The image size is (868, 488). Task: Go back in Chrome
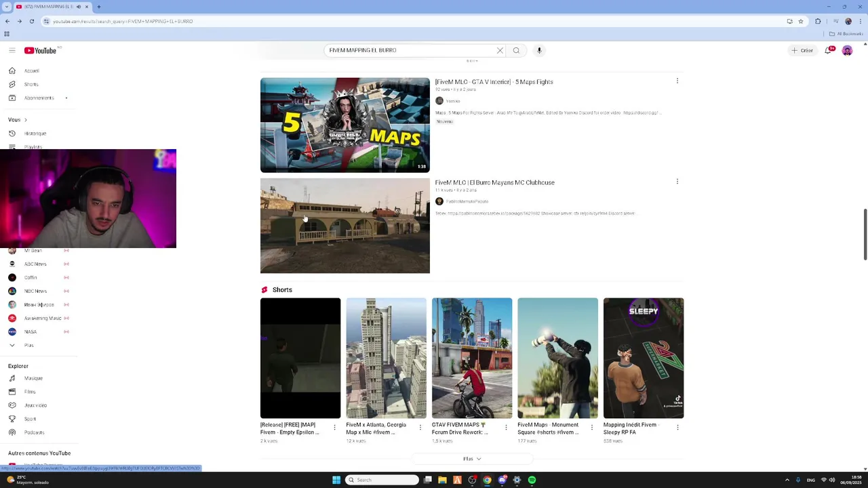click(7, 21)
